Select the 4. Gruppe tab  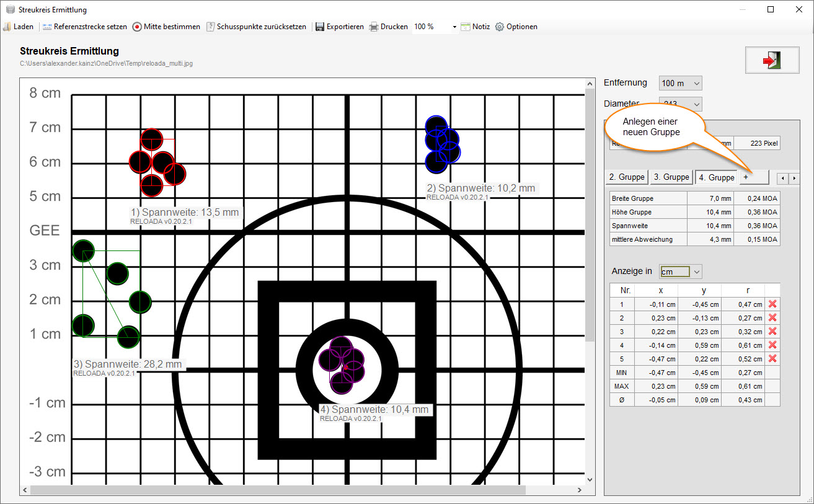[x=716, y=177]
